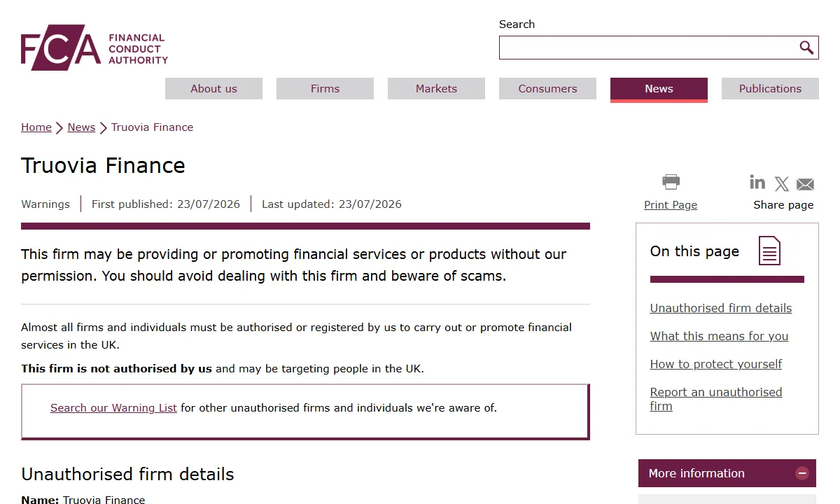The image size is (840, 504).
Task: Open the About us menu
Action: (213, 88)
